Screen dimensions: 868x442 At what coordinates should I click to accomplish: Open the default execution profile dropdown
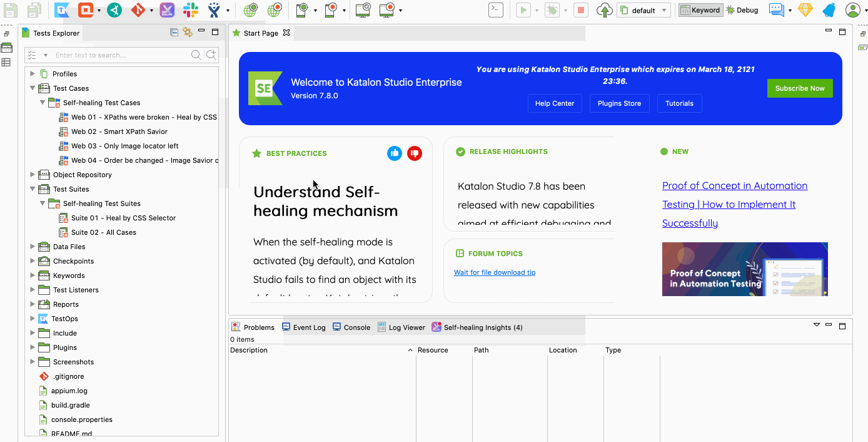(x=643, y=9)
